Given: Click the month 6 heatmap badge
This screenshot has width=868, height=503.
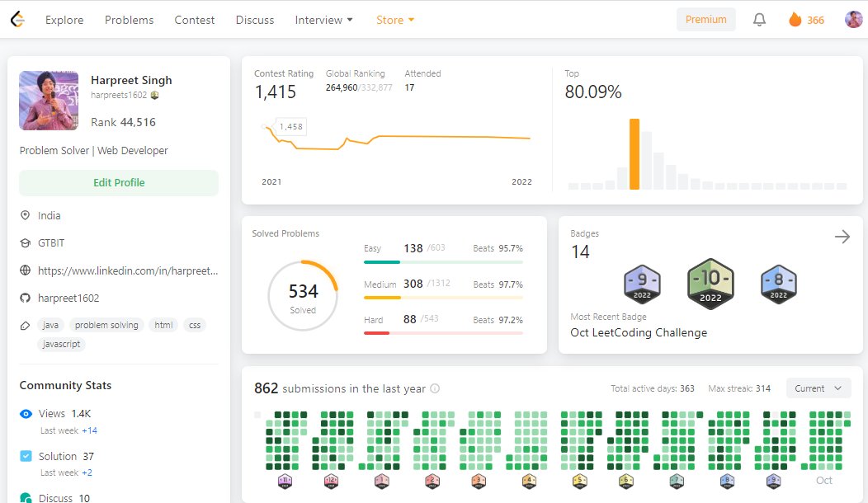Looking at the screenshot, I should [626, 481].
